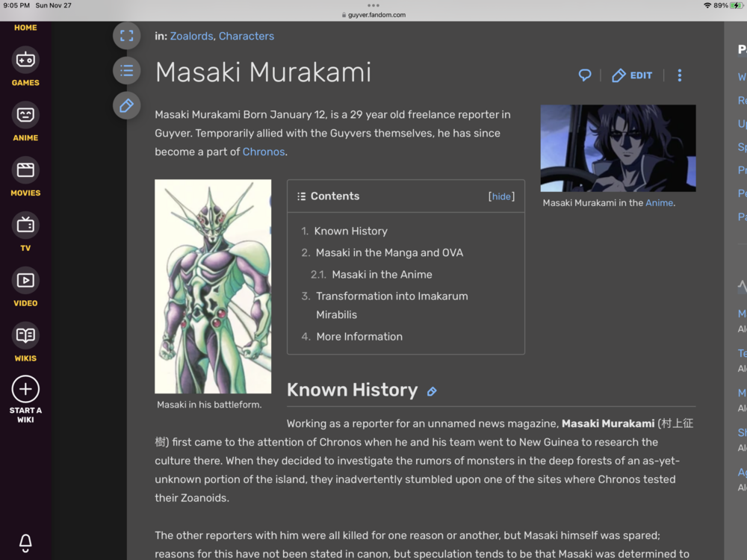Open the battleform illustration image
Screen dimensions: 747x560
[213, 286]
